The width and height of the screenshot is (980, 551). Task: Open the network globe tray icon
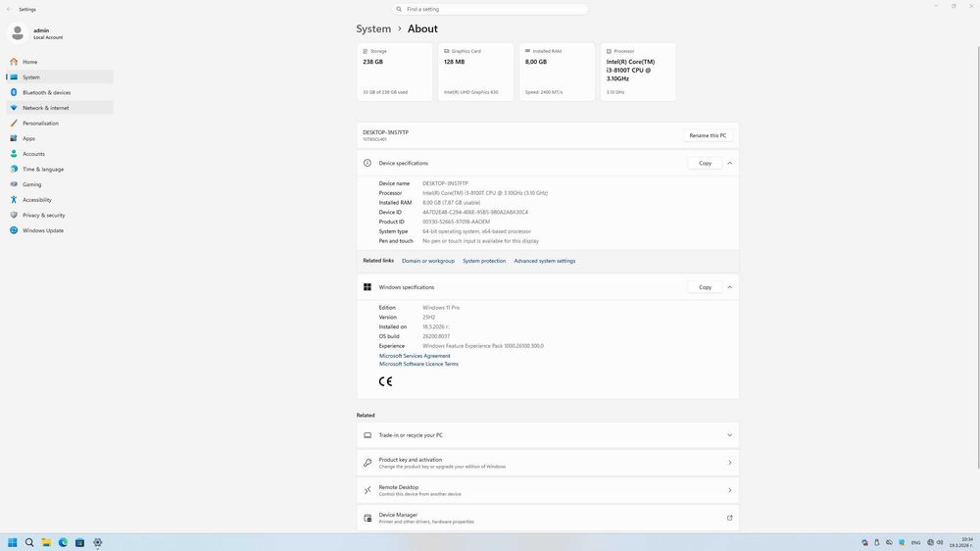click(931, 543)
